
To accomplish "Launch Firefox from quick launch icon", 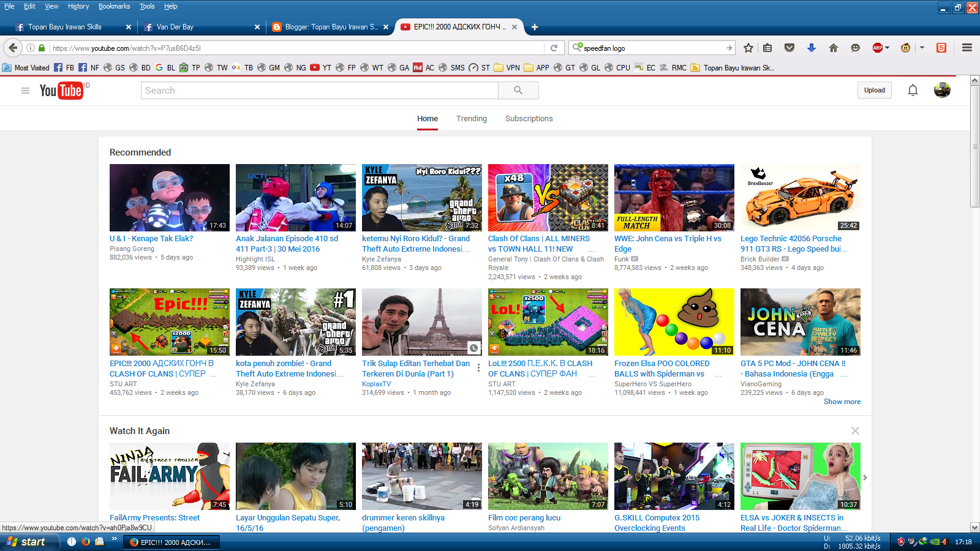I will (86, 542).
